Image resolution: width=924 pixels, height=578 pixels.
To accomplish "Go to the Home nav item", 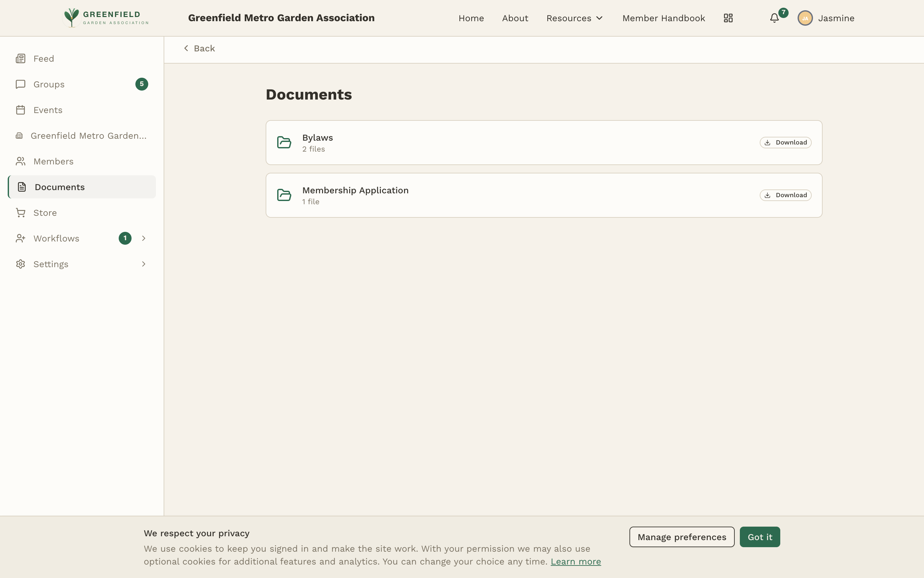I will tap(471, 18).
